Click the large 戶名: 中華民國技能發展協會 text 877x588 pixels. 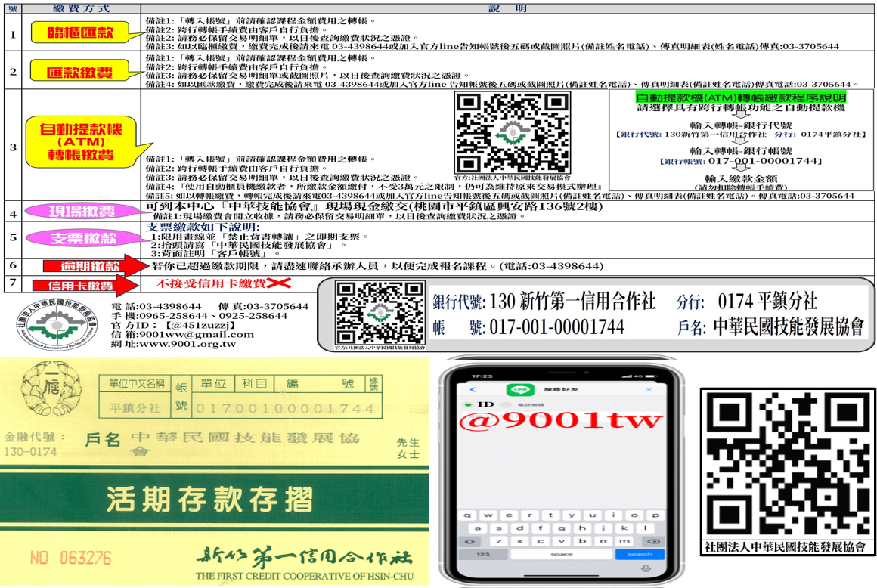click(x=770, y=327)
